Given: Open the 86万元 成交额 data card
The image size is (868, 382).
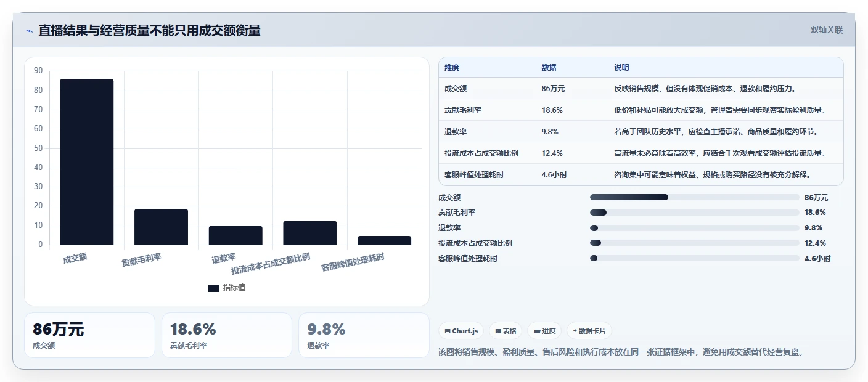Looking at the screenshot, I should coord(89,335).
